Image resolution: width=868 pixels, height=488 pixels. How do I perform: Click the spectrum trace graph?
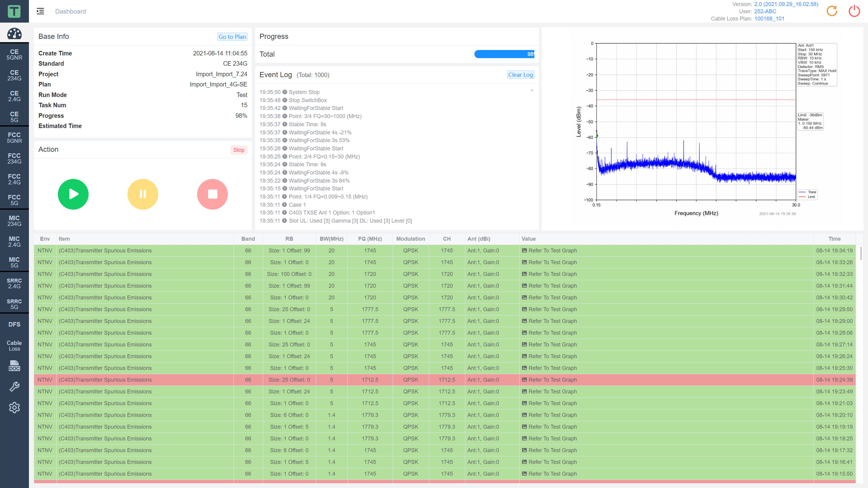click(696, 122)
